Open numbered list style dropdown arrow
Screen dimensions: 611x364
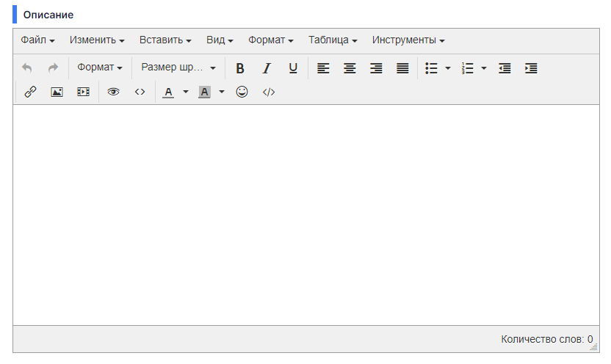[x=483, y=68]
